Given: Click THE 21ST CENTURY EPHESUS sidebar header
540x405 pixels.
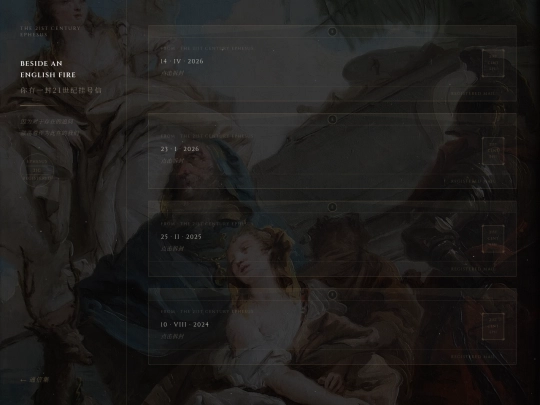Looking at the screenshot, I should 50,31.
